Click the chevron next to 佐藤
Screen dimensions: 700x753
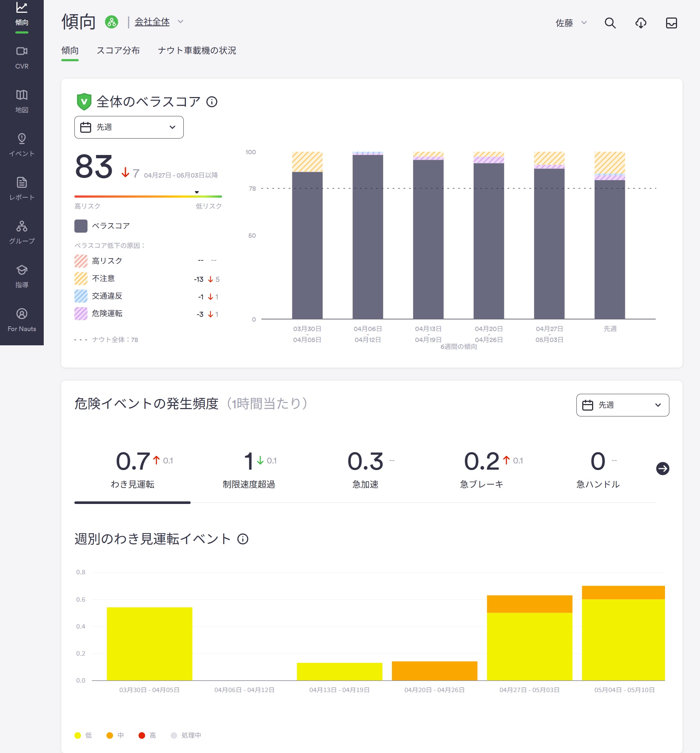tap(584, 23)
